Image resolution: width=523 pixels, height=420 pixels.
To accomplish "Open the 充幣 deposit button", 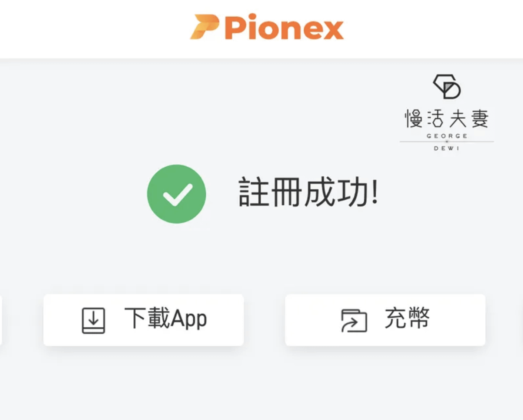I will point(385,320).
